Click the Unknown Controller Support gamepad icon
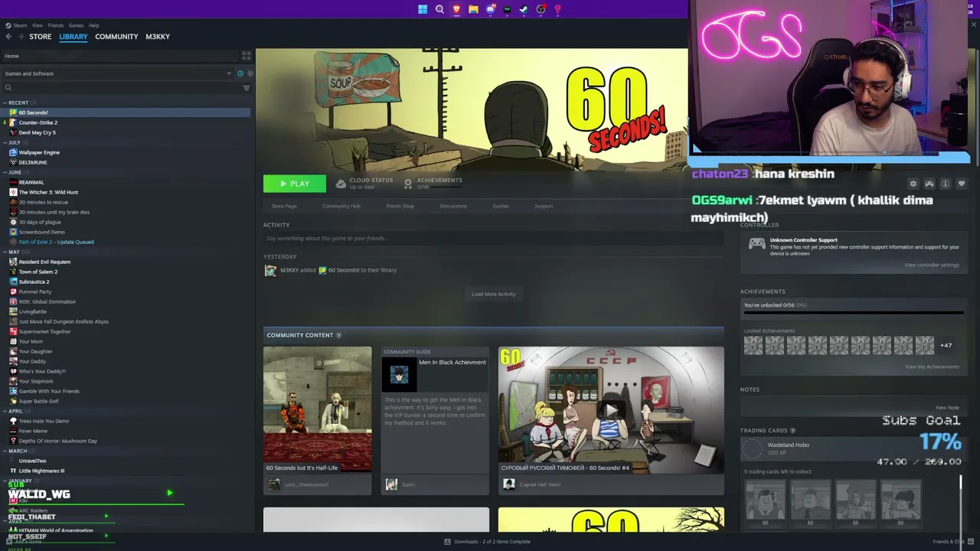Viewport: 980px width, 551px height. (756, 244)
